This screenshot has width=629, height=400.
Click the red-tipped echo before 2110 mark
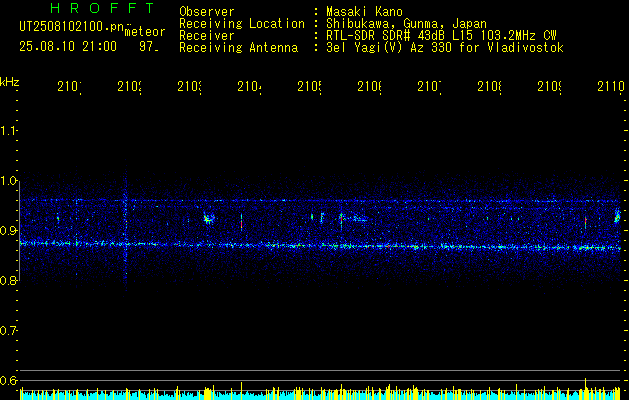(585, 221)
